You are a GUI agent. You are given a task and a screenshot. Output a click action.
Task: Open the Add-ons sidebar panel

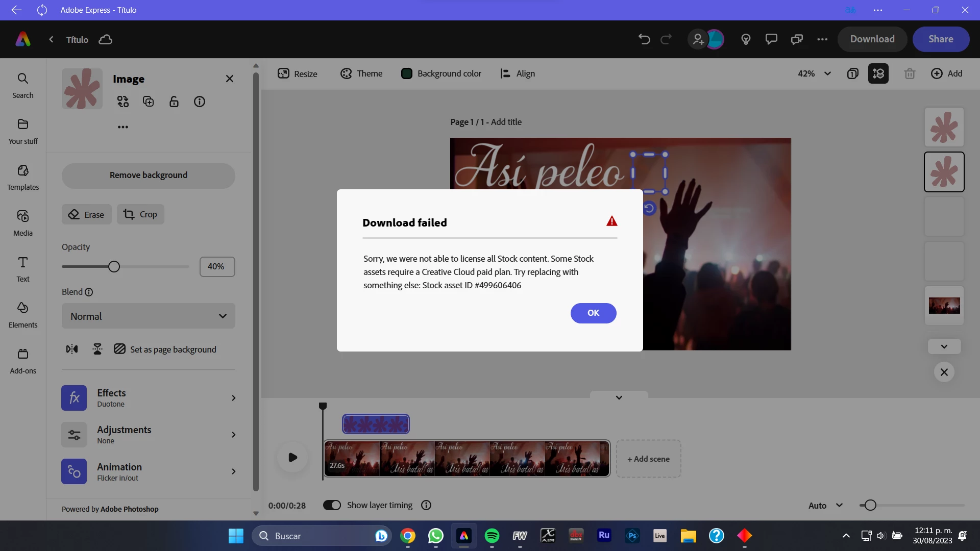pos(23,360)
